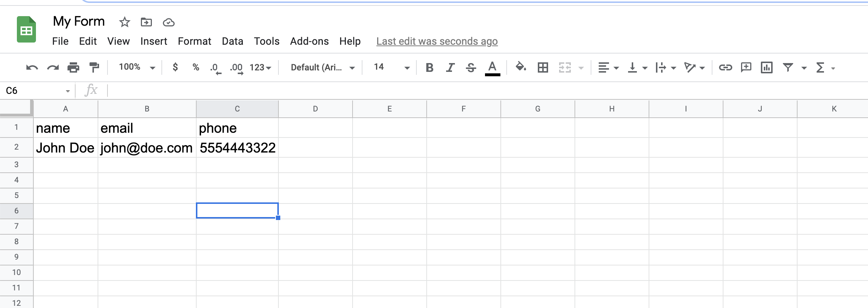Select the '5554443322' cell

[237, 148]
